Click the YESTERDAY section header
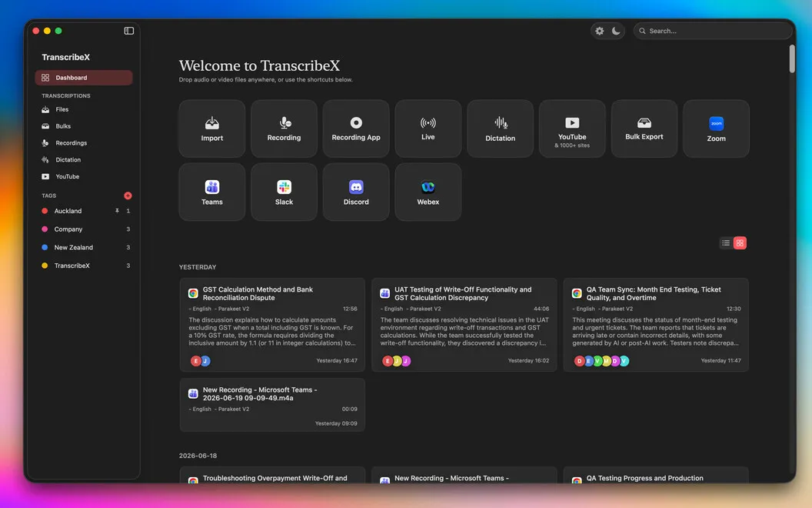 point(198,267)
